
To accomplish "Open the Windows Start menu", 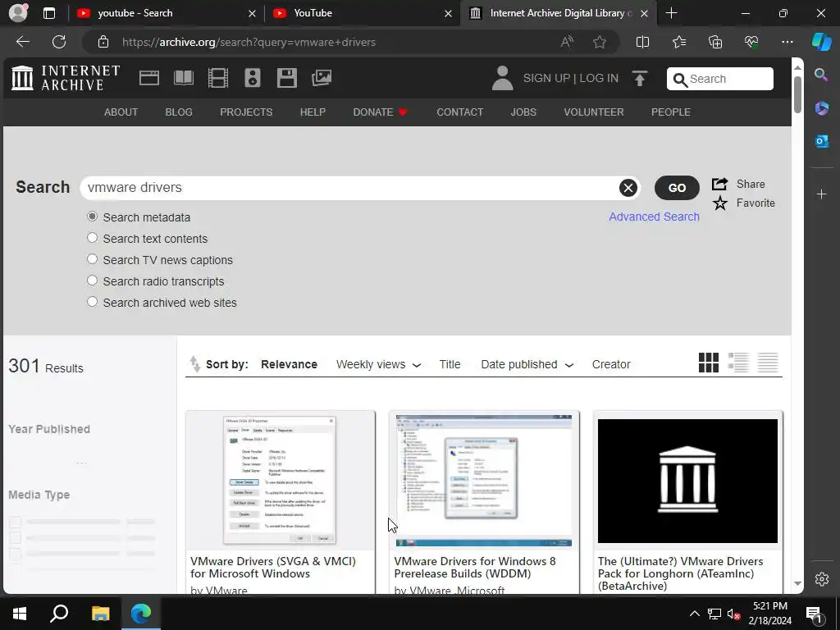I will tap(20, 614).
